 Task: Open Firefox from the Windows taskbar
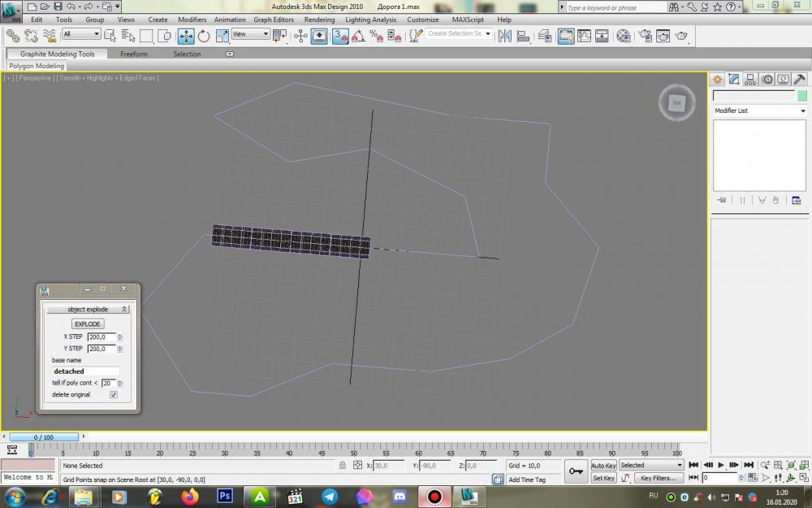(189, 497)
